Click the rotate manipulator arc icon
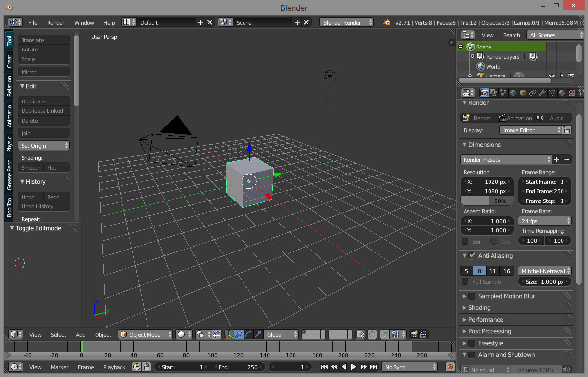The image size is (588, 377). (x=248, y=334)
